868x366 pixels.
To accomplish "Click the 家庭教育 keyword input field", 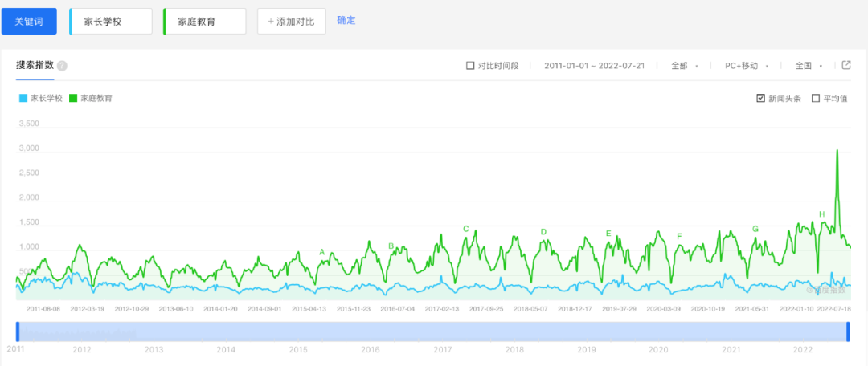I will pos(204,22).
